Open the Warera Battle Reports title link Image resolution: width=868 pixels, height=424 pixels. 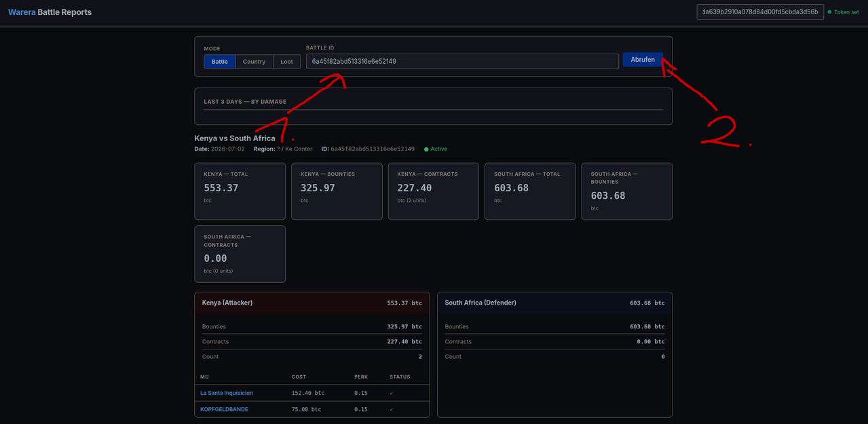[x=50, y=12]
